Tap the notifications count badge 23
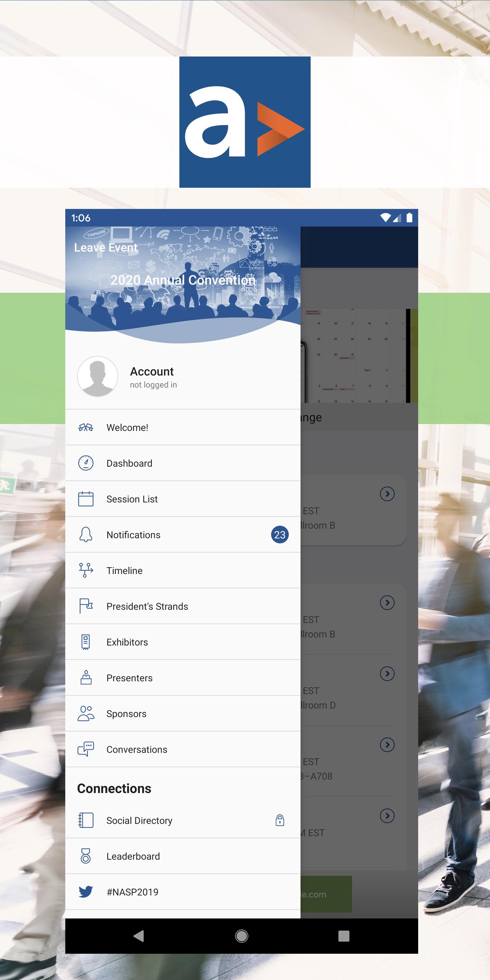Image resolution: width=490 pixels, height=980 pixels. 280,534
